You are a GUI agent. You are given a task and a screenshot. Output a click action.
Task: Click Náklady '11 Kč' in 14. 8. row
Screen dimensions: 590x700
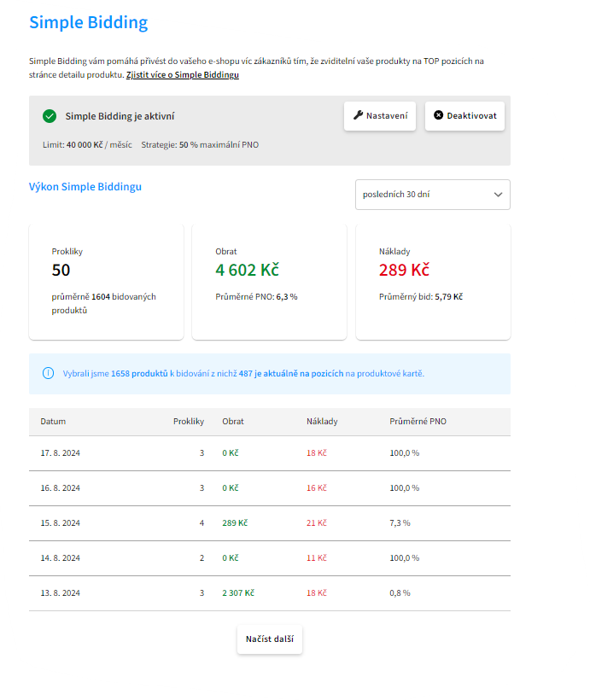tap(317, 558)
